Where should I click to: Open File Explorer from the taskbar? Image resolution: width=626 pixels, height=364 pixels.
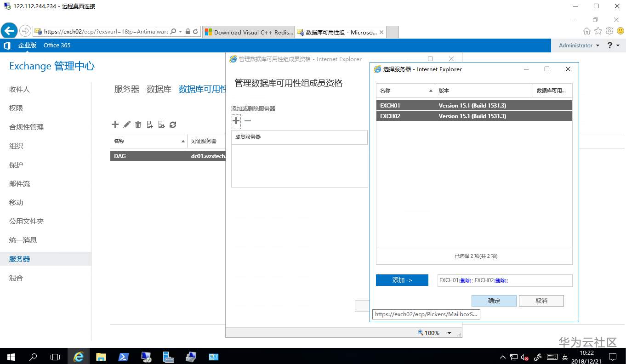coord(101,357)
